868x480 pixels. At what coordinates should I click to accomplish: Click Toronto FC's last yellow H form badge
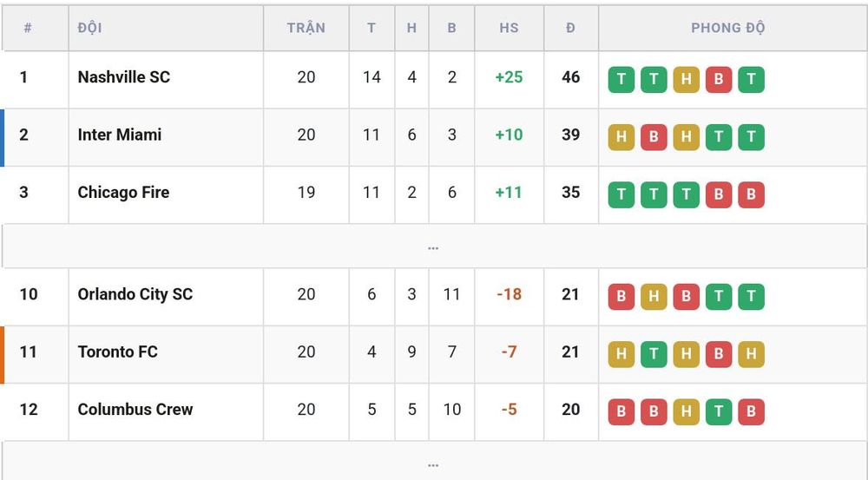click(751, 354)
